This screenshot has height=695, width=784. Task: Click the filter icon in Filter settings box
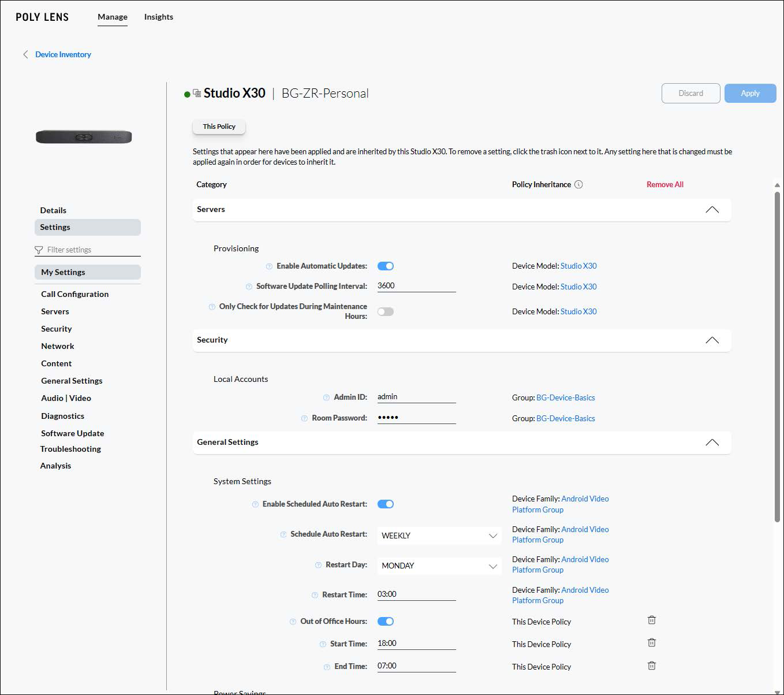[x=39, y=250]
